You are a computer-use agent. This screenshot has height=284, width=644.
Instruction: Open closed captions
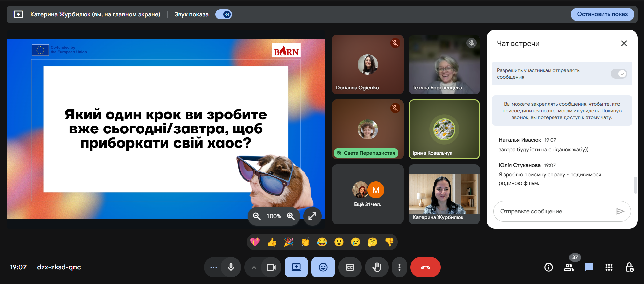350,267
